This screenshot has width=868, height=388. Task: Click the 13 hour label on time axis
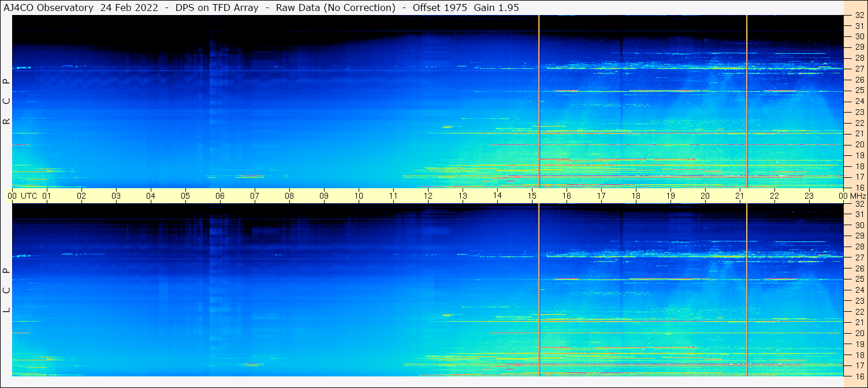[463, 196]
